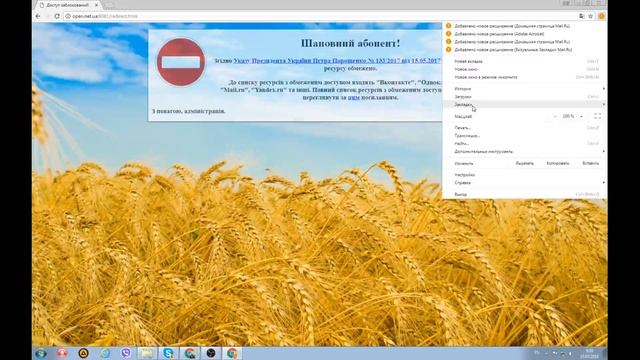Open the black round taskbar app icon
The image size is (640, 360).
pos(211,353)
